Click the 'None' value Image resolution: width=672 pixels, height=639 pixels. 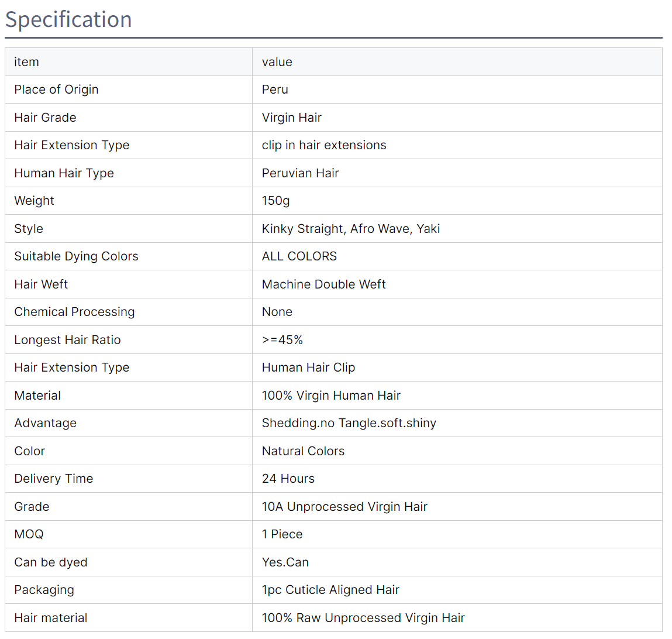pos(277,312)
